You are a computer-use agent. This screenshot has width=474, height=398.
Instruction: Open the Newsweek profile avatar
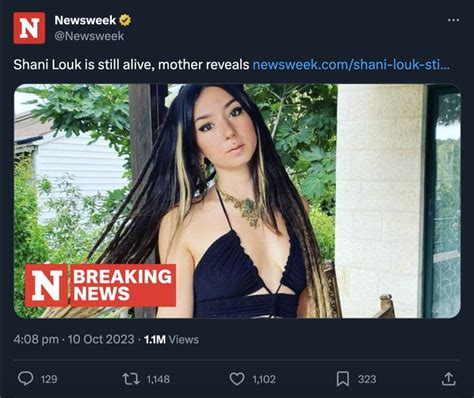(x=29, y=28)
